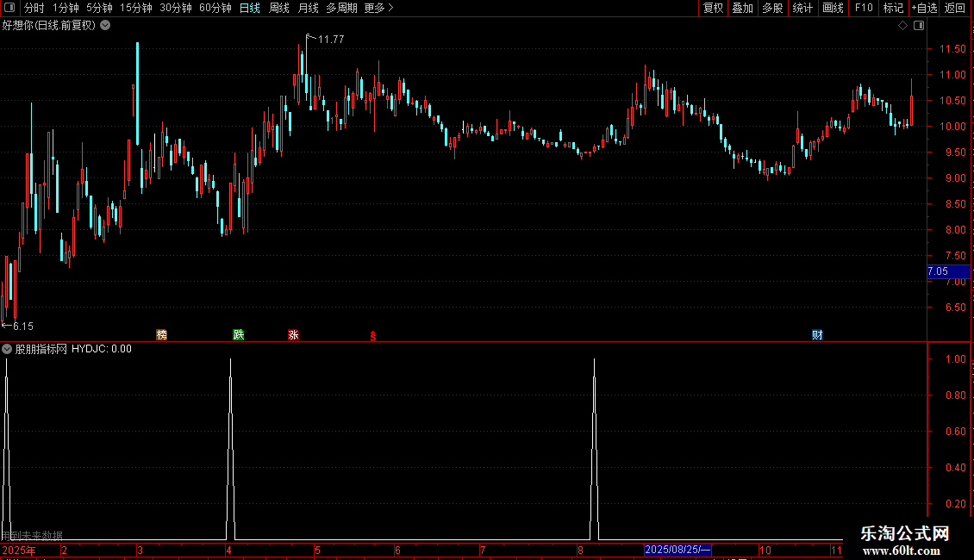The image size is (974, 560).
Task: Toggle the left sidebar panel icon
Action: (x=9, y=8)
